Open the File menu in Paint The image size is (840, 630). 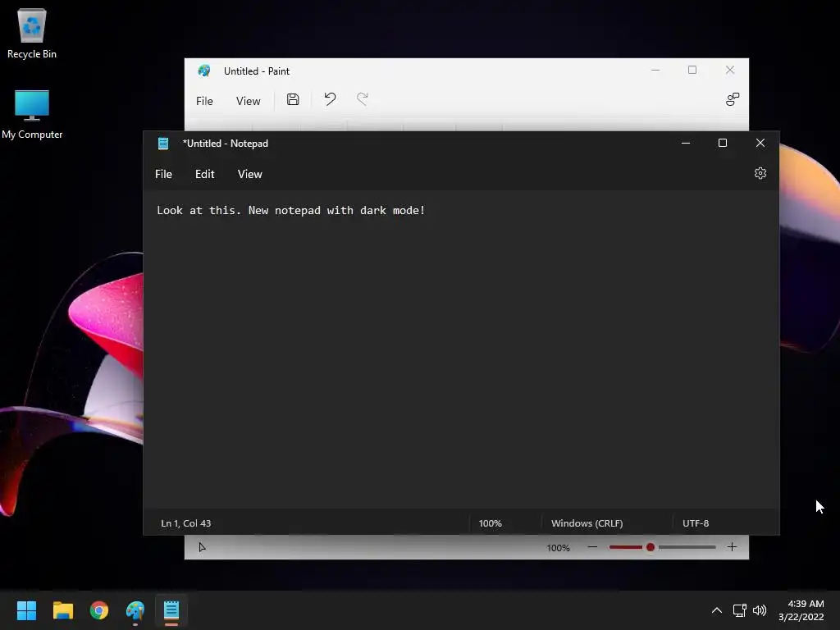click(204, 101)
